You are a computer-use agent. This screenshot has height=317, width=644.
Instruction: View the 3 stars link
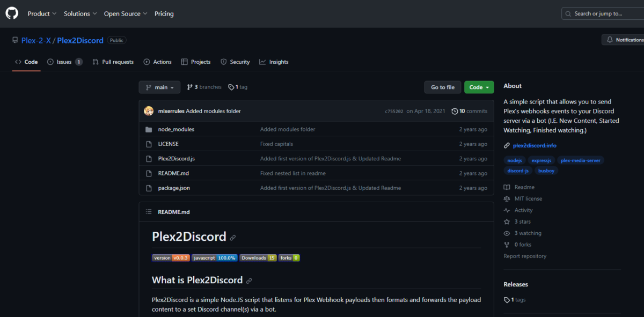tap(517, 222)
